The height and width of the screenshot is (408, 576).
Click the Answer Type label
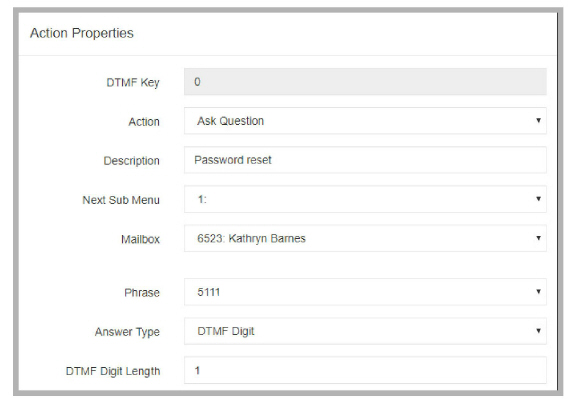[x=127, y=332]
